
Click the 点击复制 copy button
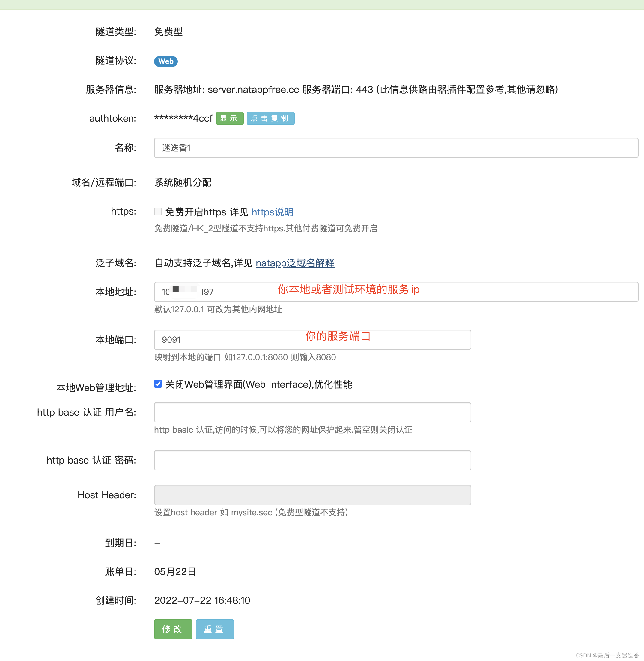[270, 118]
